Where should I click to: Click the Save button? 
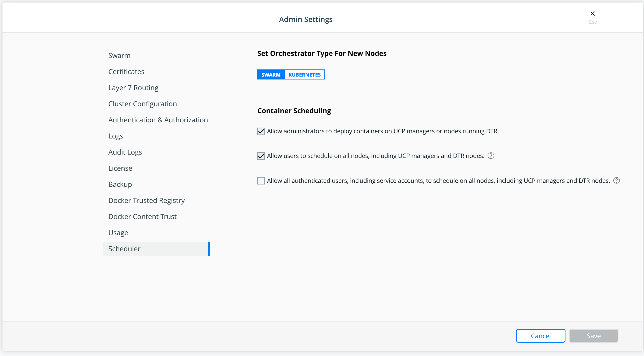(x=594, y=336)
